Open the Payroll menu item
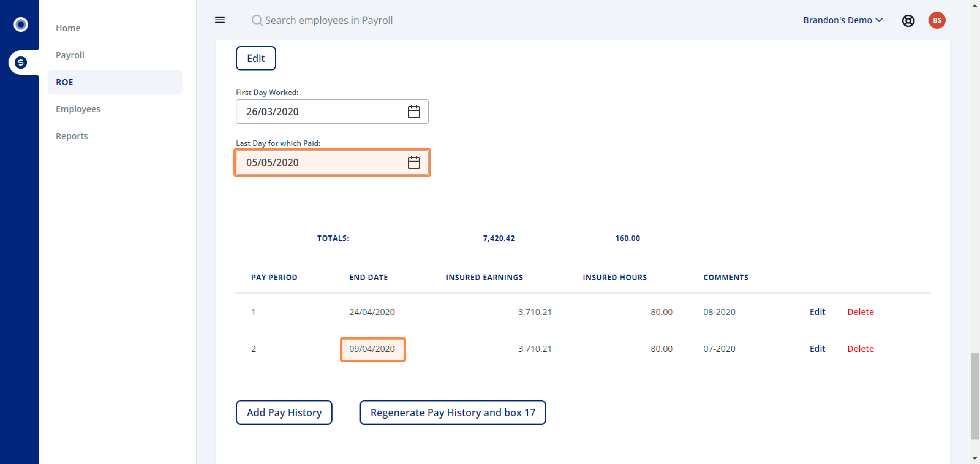980x464 pixels. click(70, 55)
